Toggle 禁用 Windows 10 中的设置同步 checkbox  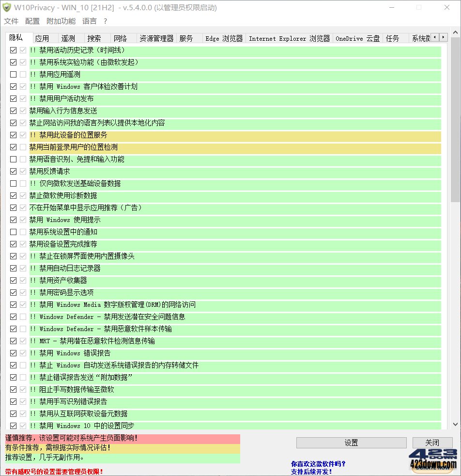pyautogui.click(x=13, y=426)
